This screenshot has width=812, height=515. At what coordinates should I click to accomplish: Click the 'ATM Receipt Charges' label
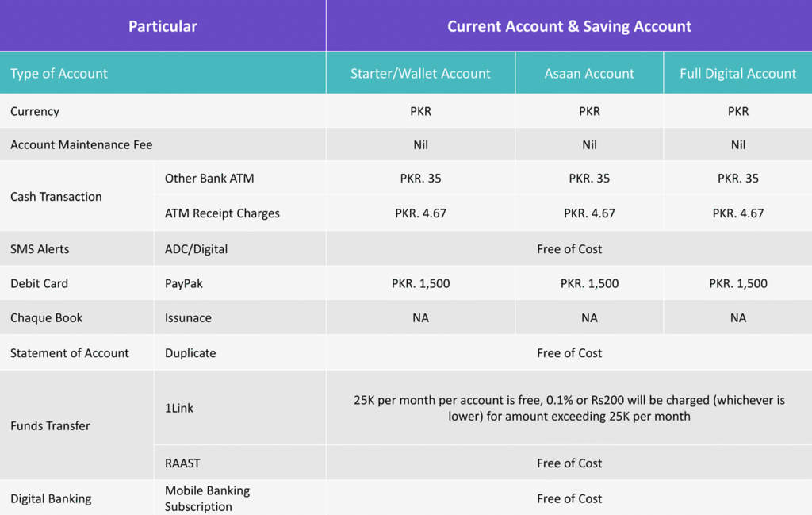pyautogui.click(x=222, y=213)
